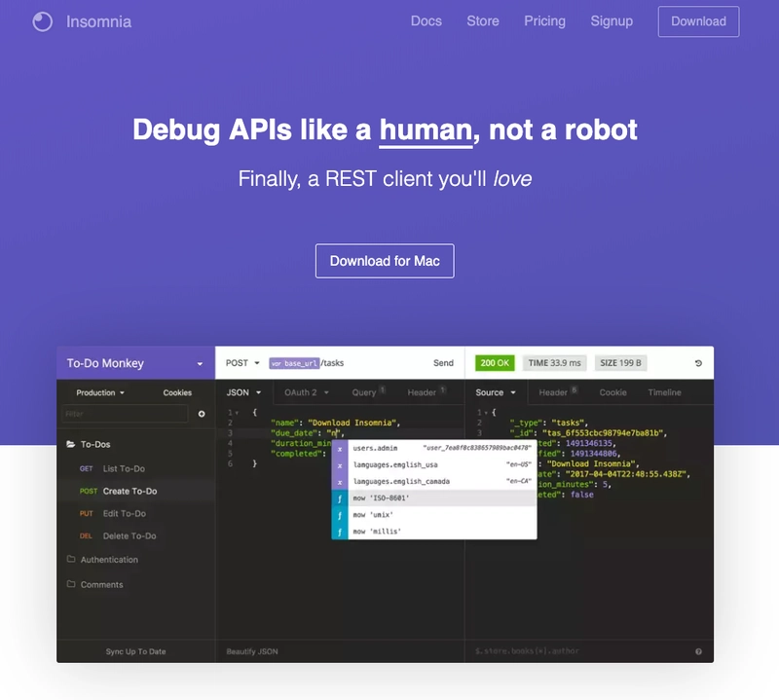This screenshot has width=779, height=700.
Task: Click the 200 OK status badge
Action: (x=495, y=363)
